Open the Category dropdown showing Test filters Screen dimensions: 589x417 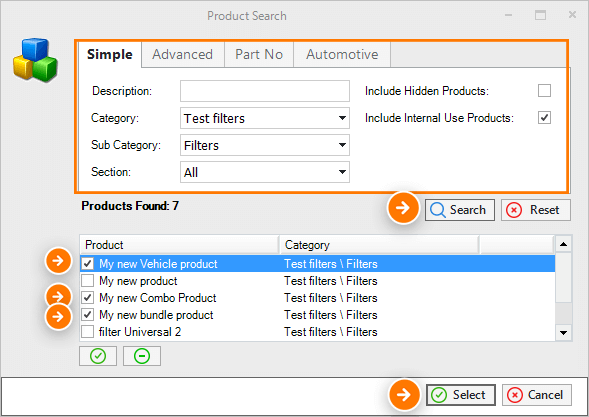265,118
